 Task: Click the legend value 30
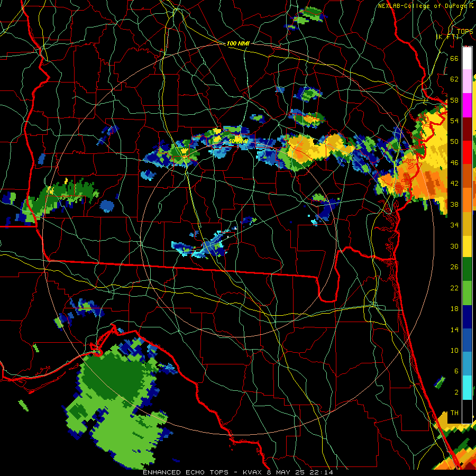(454, 246)
